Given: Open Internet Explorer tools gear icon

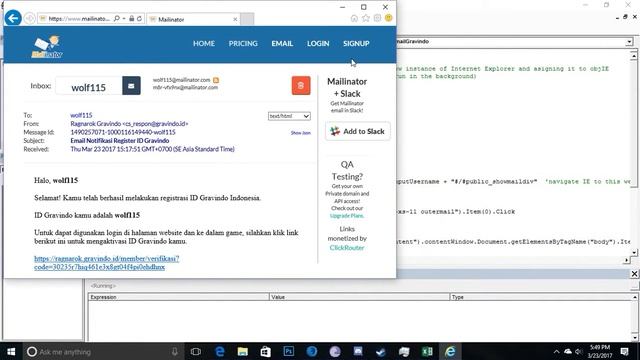Looking at the screenshot, I should (377, 18).
